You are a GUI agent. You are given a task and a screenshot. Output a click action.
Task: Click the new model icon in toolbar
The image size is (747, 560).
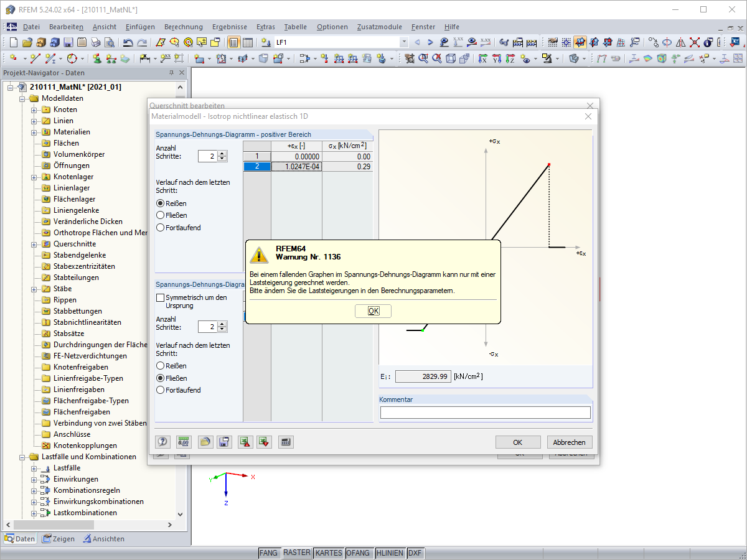(x=14, y=42)
